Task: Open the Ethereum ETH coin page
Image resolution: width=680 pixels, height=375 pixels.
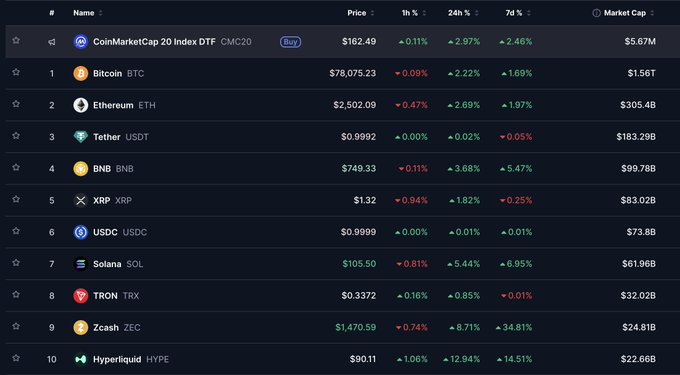Action: pyautogui.click(x=124, y=105)
